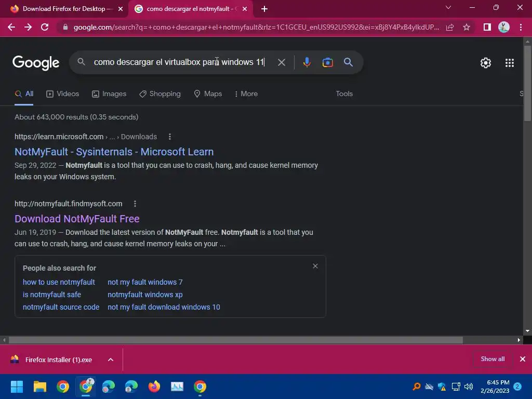Go forward using browser forward arrow

point(28,27)
